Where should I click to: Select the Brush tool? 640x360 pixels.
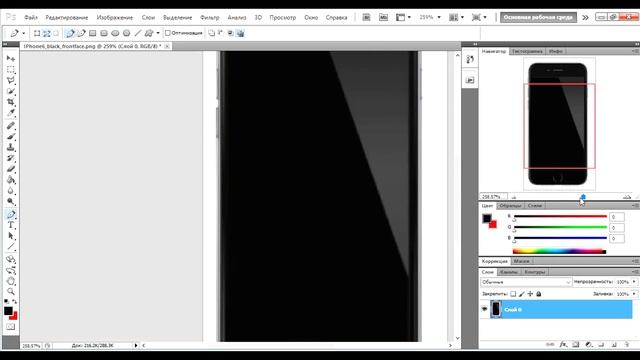[x=11, y=137]
